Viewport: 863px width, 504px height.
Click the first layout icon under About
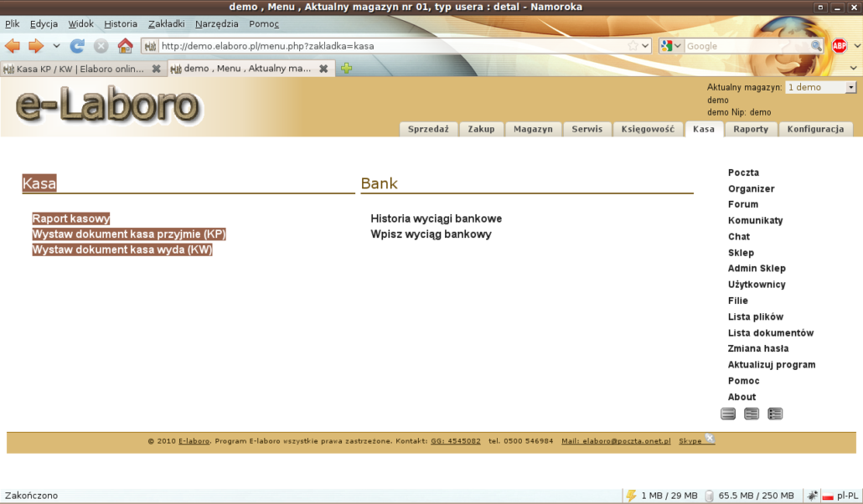point(728,414)
